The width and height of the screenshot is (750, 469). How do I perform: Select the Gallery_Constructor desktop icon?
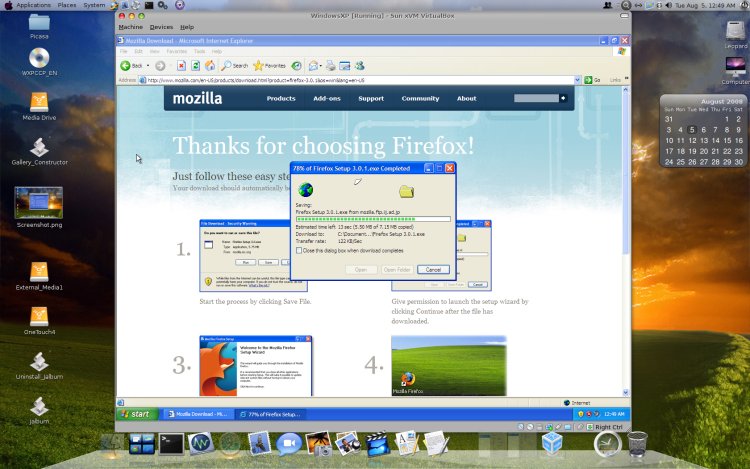[39, 151]
